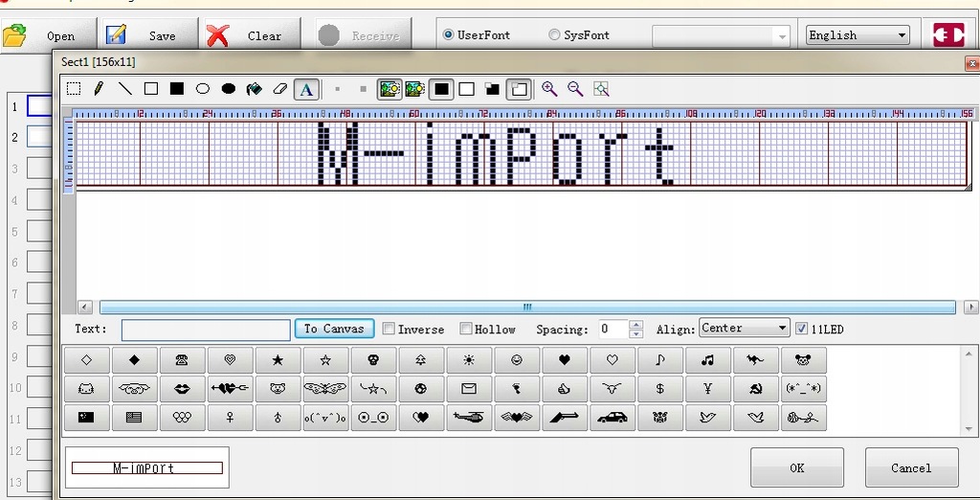Click the Open file button
Viewport: 980px width, 500px height.
[x=48, y=35]
